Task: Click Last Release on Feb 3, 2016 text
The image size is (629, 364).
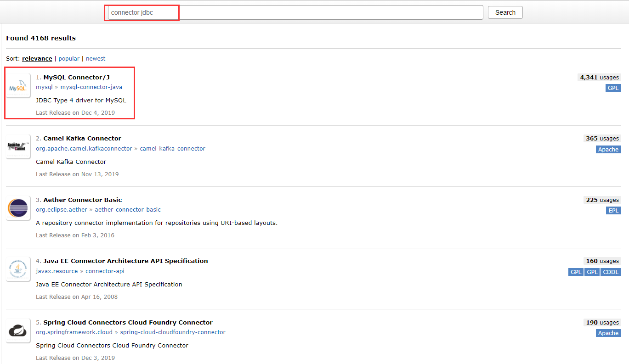Action: tap(75, 235)
